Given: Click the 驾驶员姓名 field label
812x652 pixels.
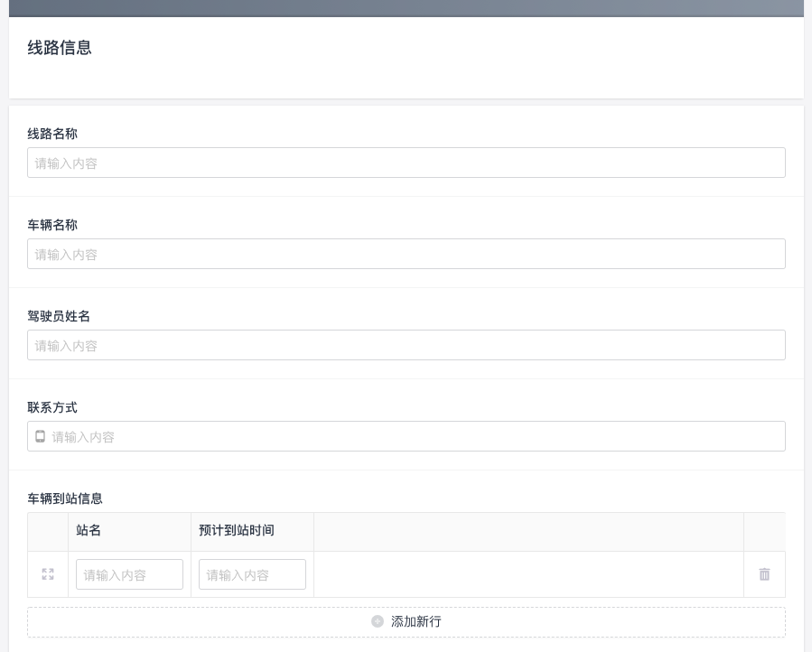Looking at the screenshot, I should (x=59, y=316).
